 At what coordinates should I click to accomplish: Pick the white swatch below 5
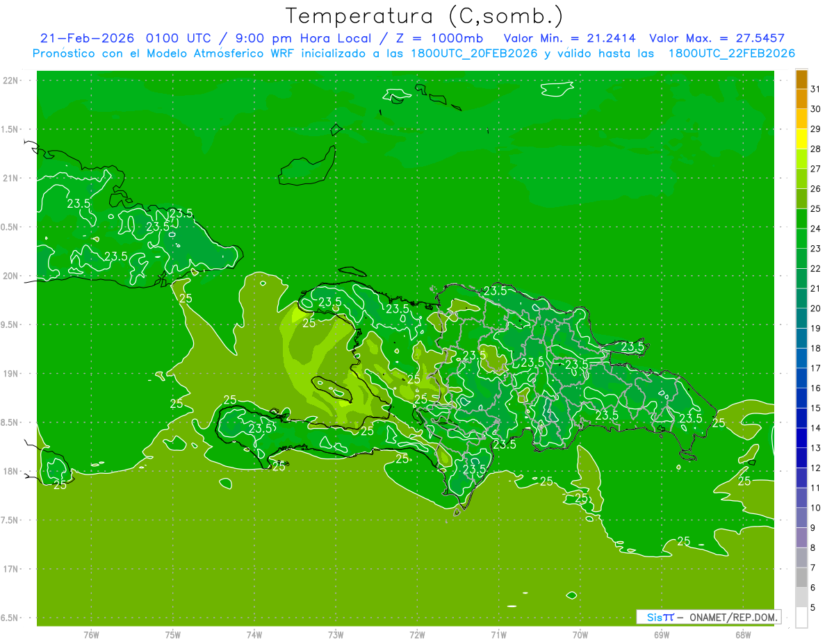click(801, 618)
